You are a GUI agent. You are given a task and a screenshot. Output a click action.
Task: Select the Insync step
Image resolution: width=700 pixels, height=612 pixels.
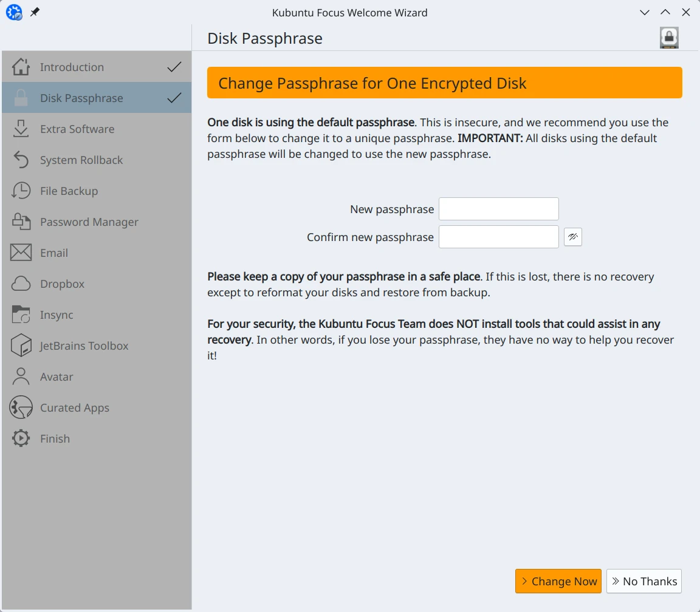pyautogui.click(x=97, y=314)
